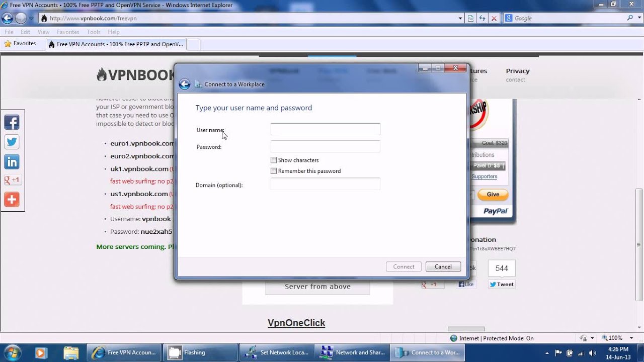This screenshot has height=362, width=644.
Task: Click the Twitter share icon in sidebar
Action: coord(12,142)
